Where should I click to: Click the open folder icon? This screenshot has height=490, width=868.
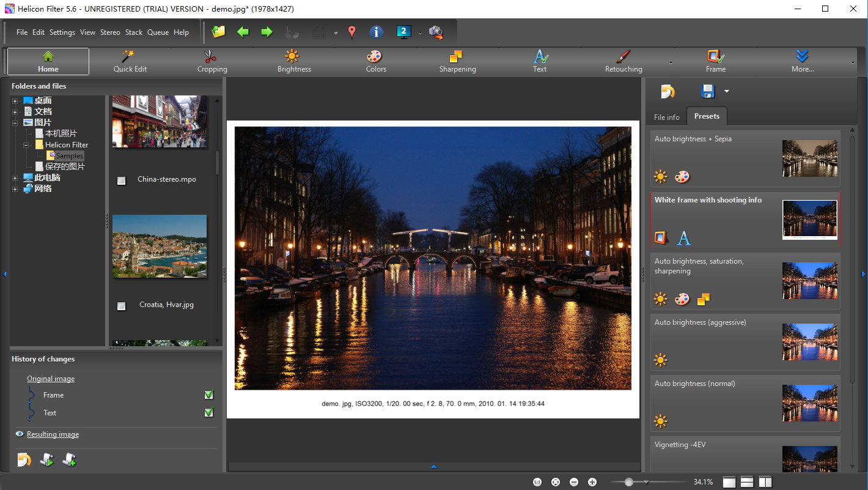coord(218,32)
